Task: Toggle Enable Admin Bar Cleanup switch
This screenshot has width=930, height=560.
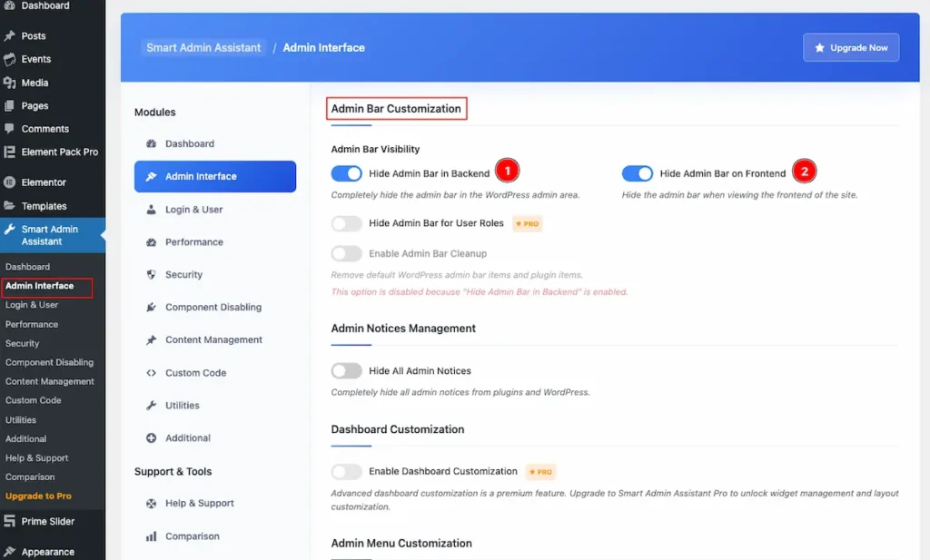Action: coord(346,253)
